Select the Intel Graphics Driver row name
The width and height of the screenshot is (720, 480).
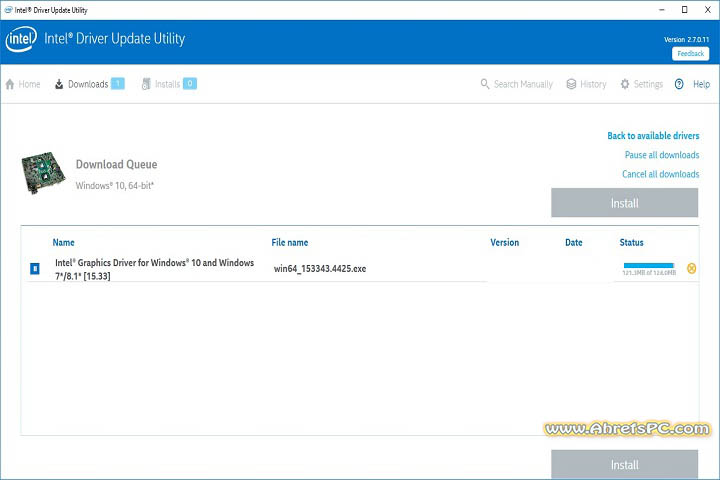point(154,269)
